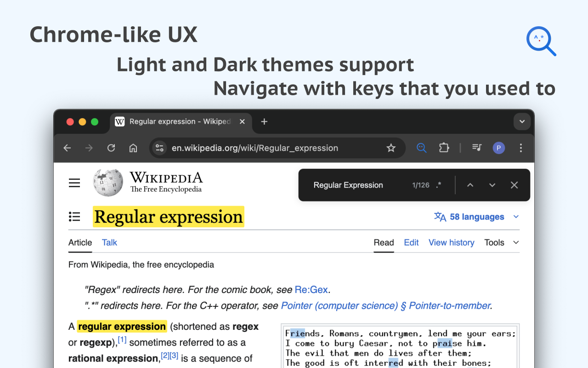Open the table of contents list icon

pos(74,217)
